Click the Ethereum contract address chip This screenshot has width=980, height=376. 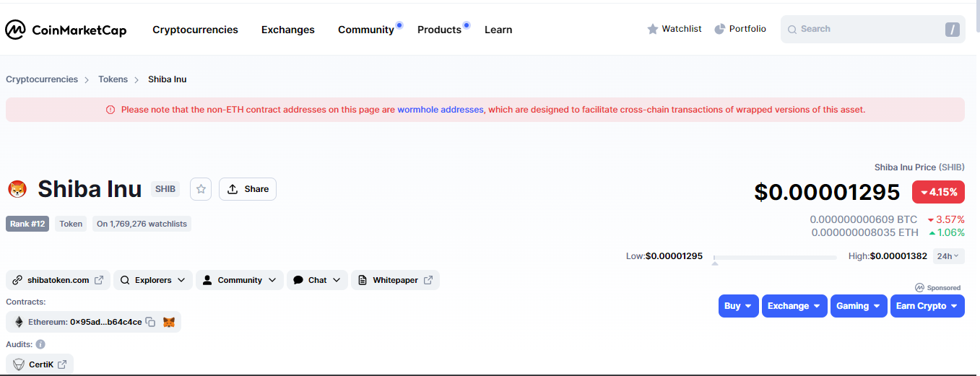[x=93, y=322]
